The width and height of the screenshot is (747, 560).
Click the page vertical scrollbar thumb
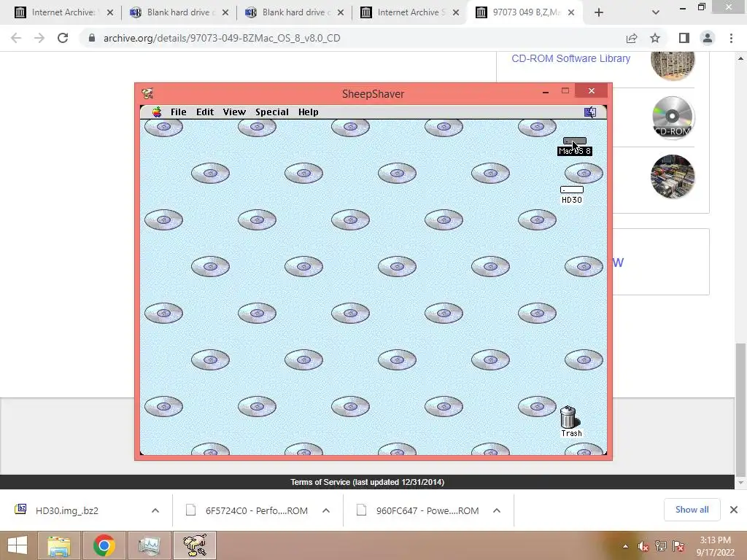pos(740,410)
